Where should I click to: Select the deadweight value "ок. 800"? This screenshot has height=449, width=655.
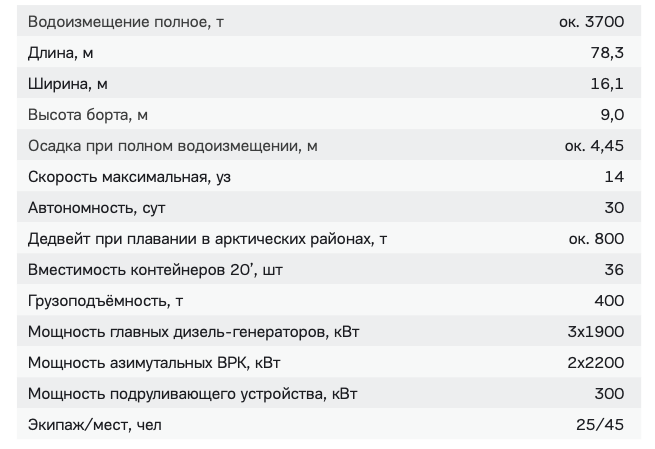pos(596,239)
